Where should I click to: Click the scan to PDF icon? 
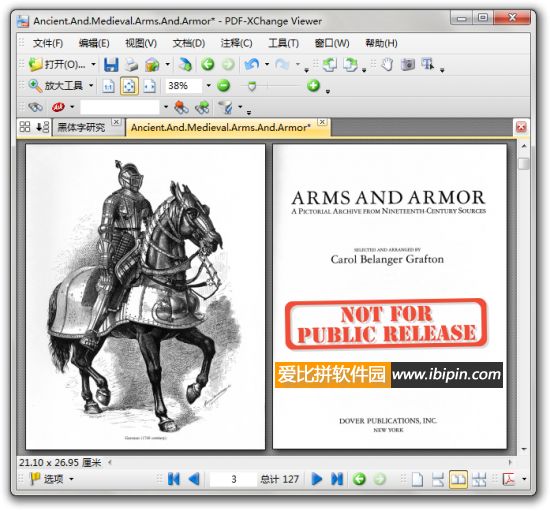click(x=185, y=65)
